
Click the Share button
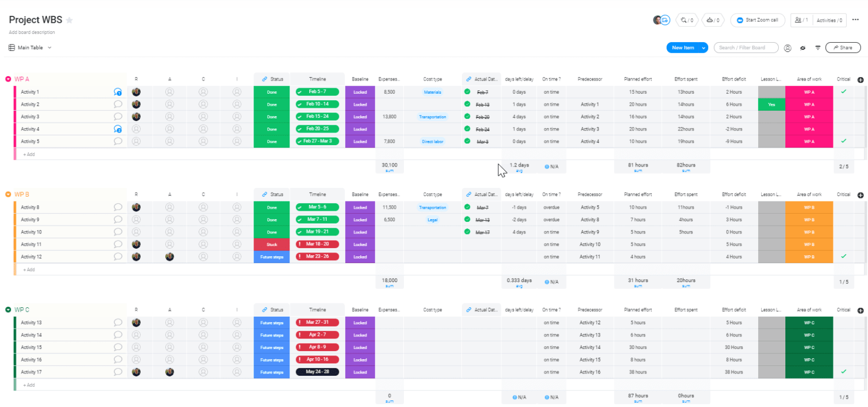[843, 48]
